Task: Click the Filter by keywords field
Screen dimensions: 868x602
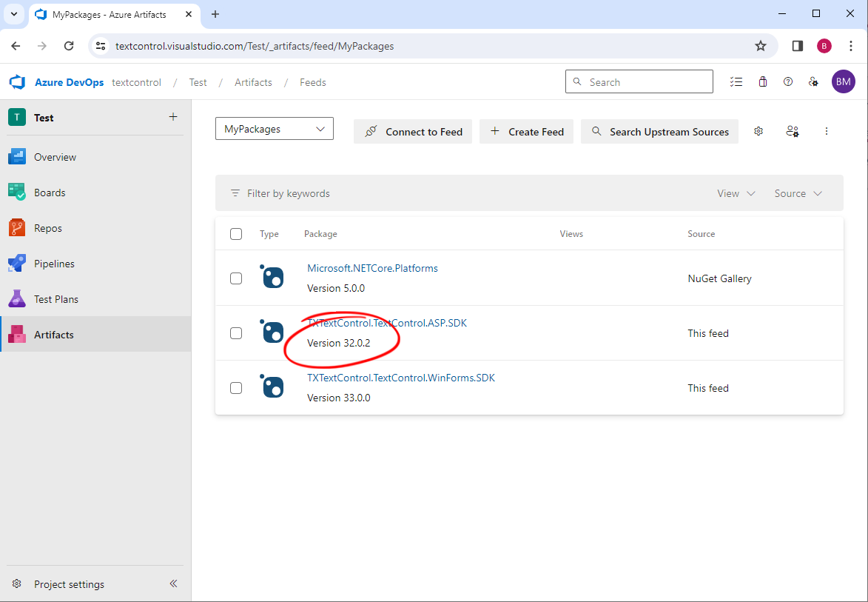Action: (x=289, y=193)
